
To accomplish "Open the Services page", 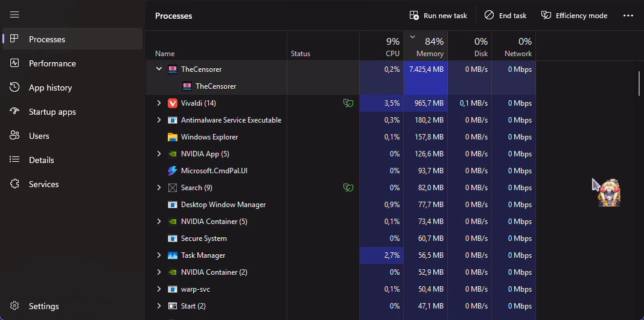I will 72,184.
